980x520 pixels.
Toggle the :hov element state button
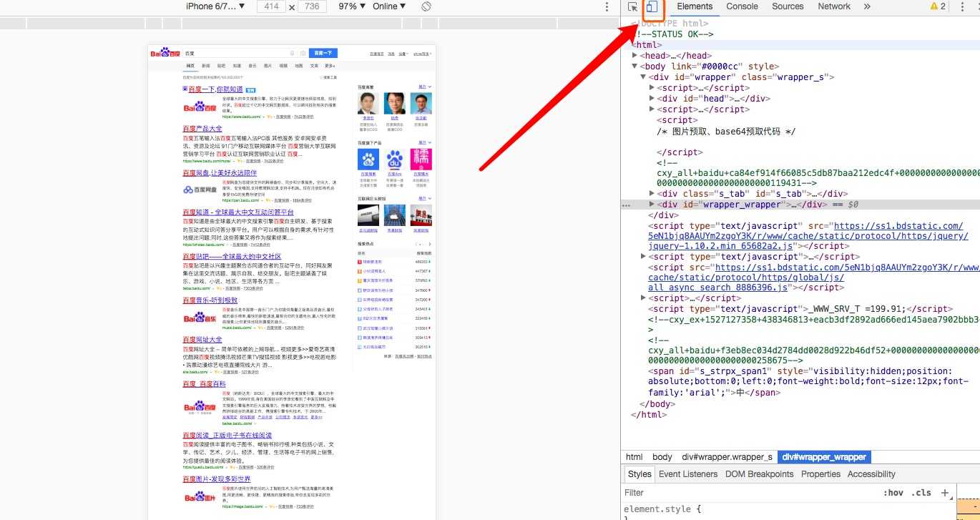pyautogui.click(x=893, y=493)
